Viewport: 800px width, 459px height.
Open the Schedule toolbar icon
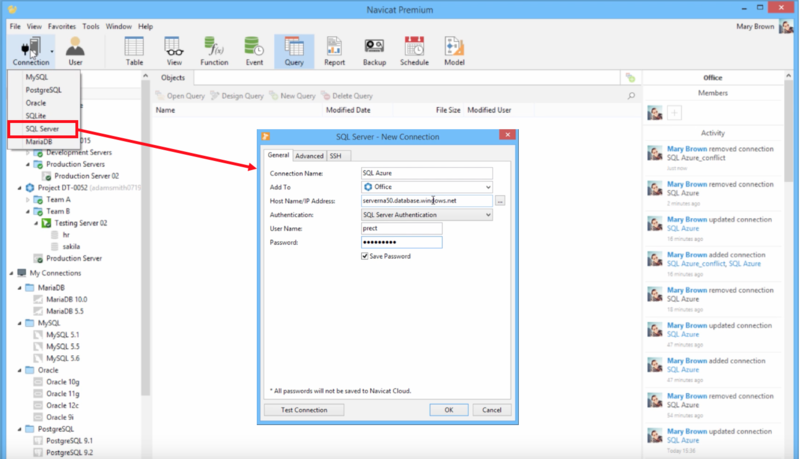click(x=414, y=51)
